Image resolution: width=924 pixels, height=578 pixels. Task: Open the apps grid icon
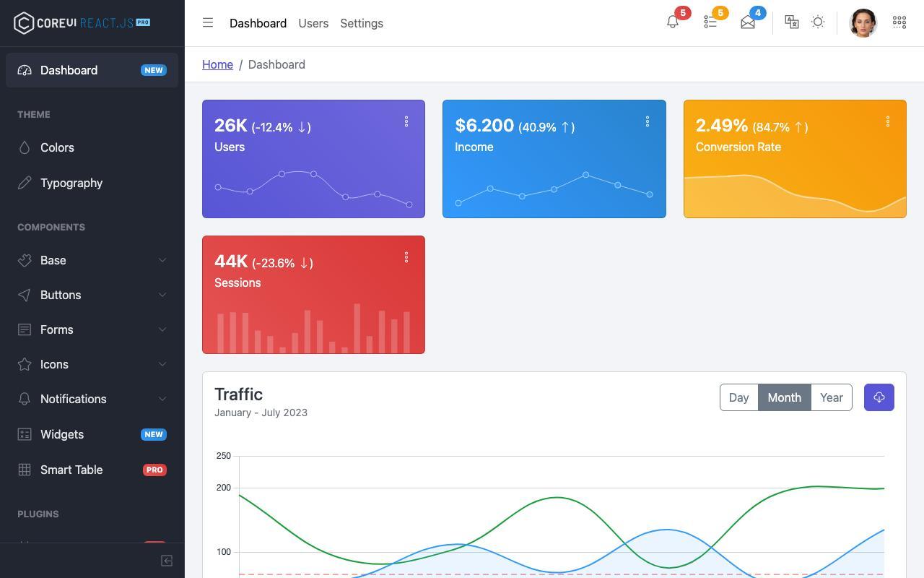click(899, 22)
